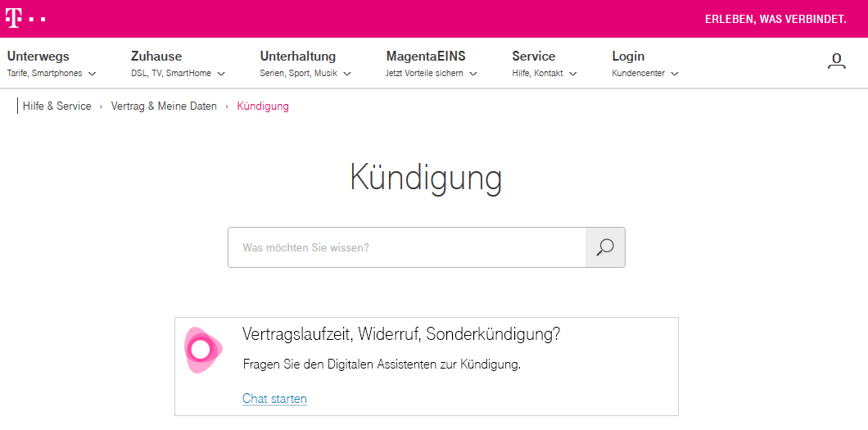Expand the Unterhaltung chevron dropdown
Screen dimensions: 868x430
347,74
